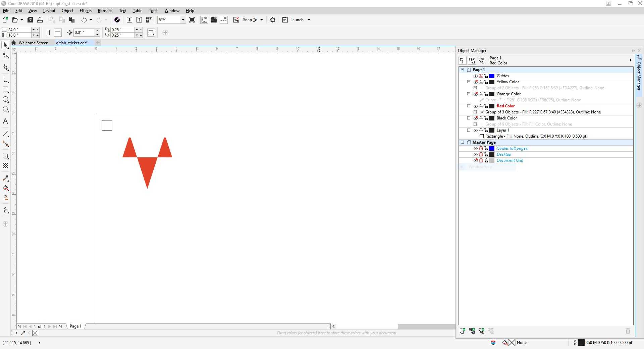
Task: Set page orientation to landscape
Action: (58, 33)
